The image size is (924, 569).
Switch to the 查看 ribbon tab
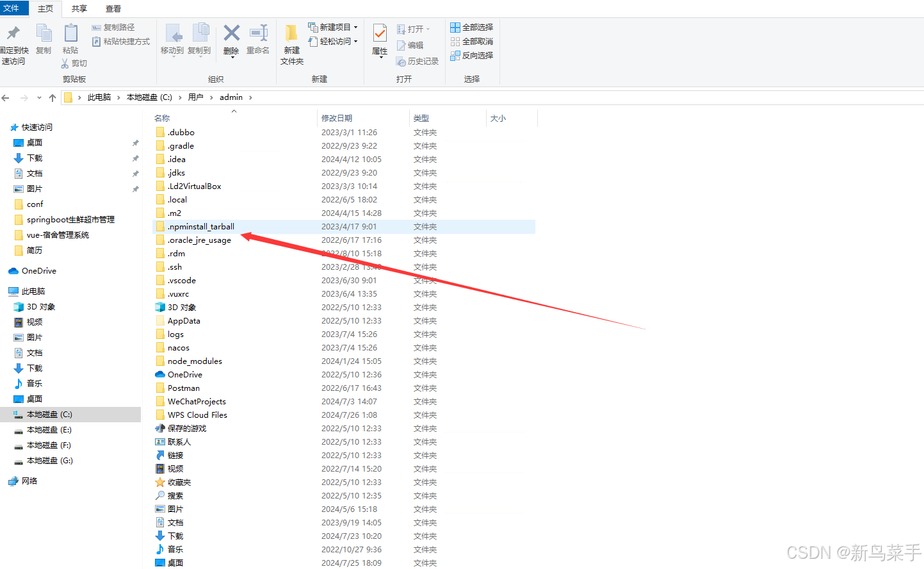tap(113, 8)
